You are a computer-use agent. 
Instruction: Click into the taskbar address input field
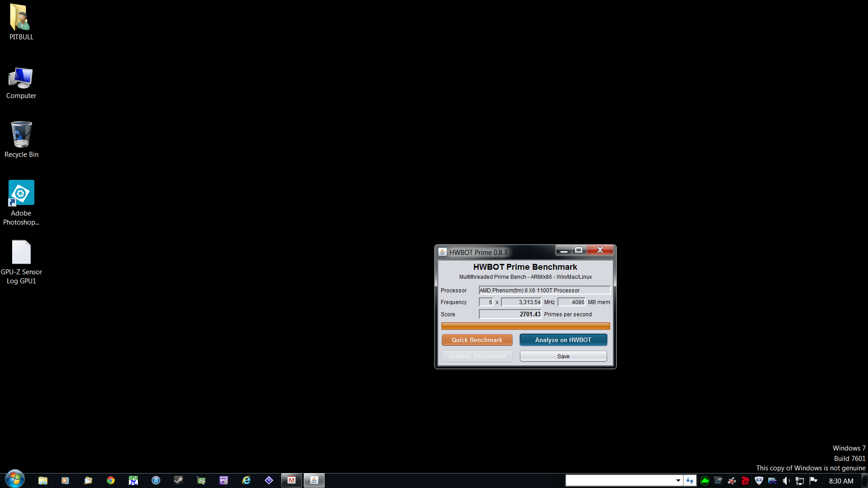click(x=620, y=481)
